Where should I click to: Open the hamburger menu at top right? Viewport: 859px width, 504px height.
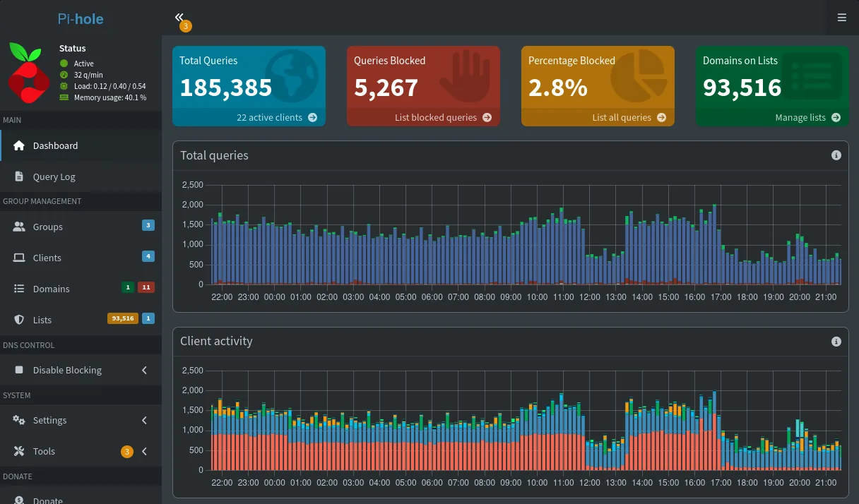842,18
